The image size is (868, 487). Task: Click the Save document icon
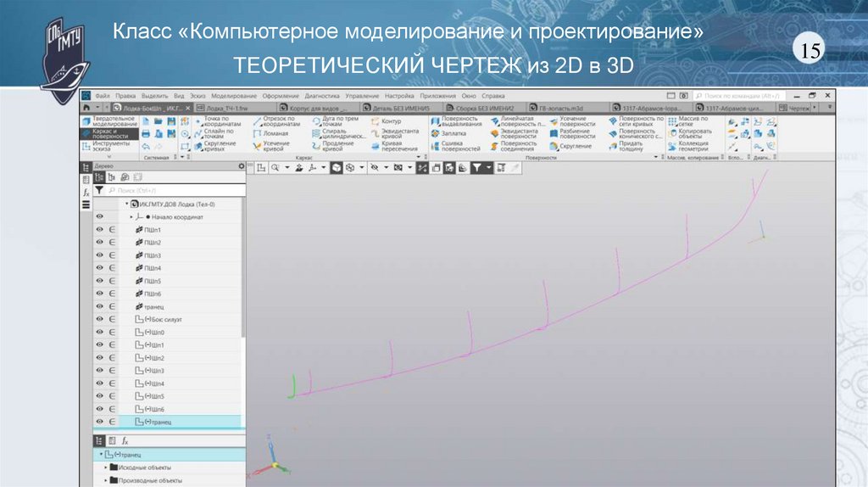(x=171, y=120)
